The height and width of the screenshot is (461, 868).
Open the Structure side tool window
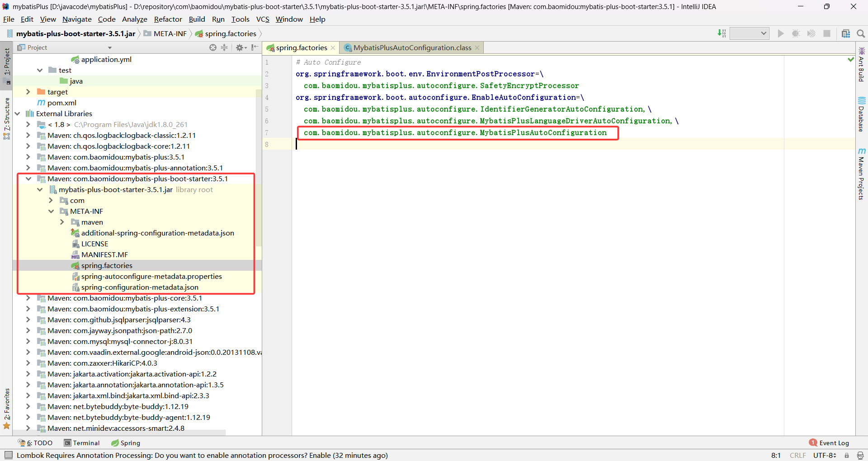tap(6, 118)
